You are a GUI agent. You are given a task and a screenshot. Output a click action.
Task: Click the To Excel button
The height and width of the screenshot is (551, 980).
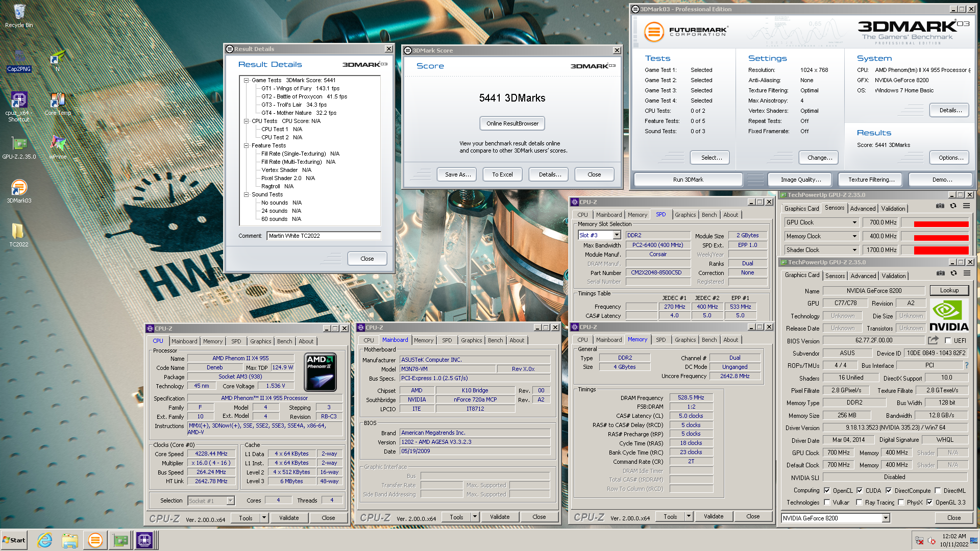502,174
